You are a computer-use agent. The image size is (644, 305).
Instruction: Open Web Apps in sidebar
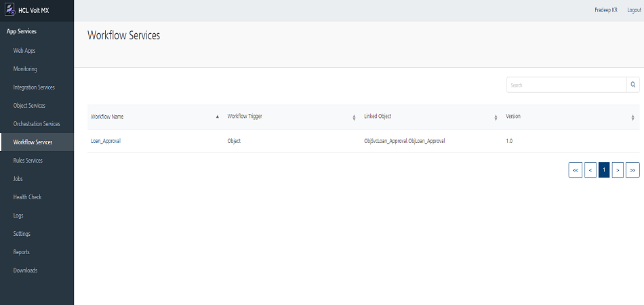tap(24, 51)
